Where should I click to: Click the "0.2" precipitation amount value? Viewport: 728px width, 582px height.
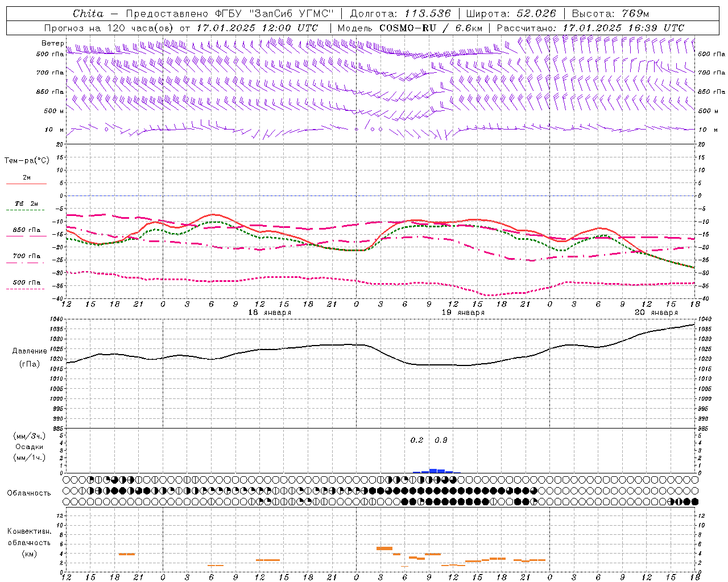point(417,440)
